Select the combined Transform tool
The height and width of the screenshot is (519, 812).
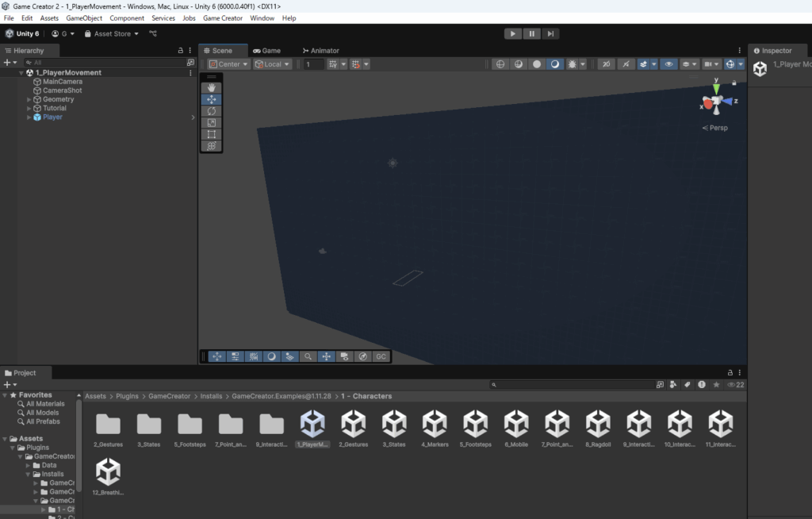(x=211, y=146)
